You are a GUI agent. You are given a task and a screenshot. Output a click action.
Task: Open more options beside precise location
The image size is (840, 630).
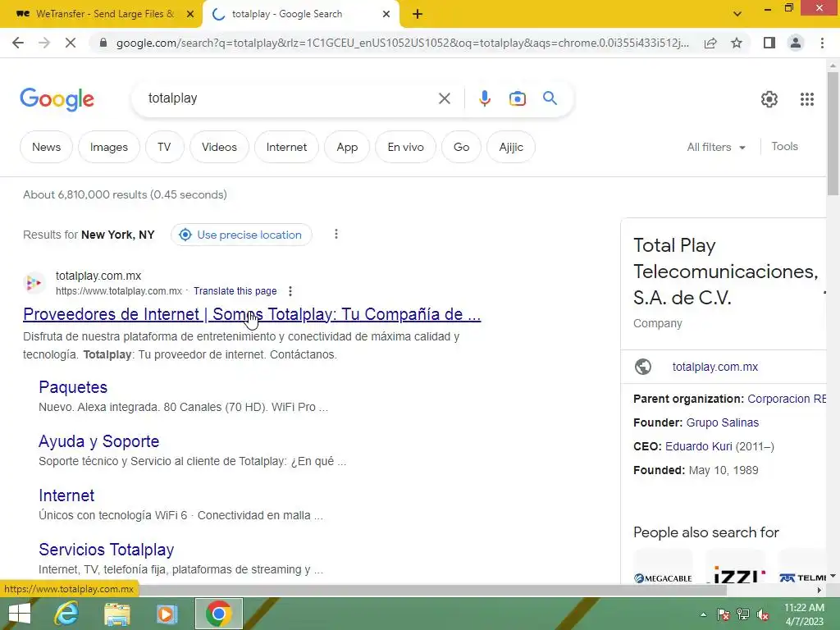[x=336, y=234]
